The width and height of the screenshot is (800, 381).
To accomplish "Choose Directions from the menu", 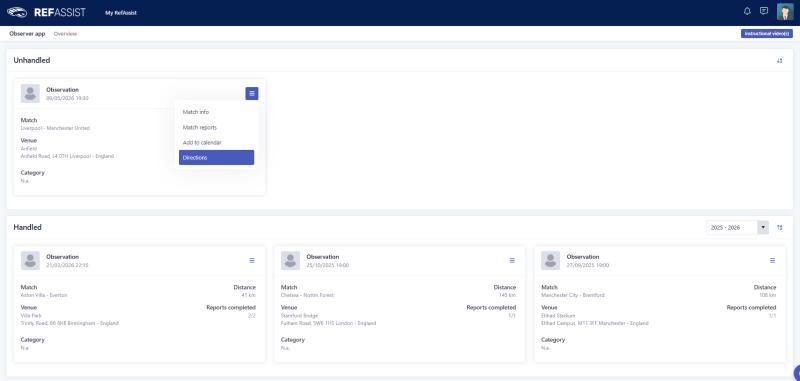I will pos(216,158).
